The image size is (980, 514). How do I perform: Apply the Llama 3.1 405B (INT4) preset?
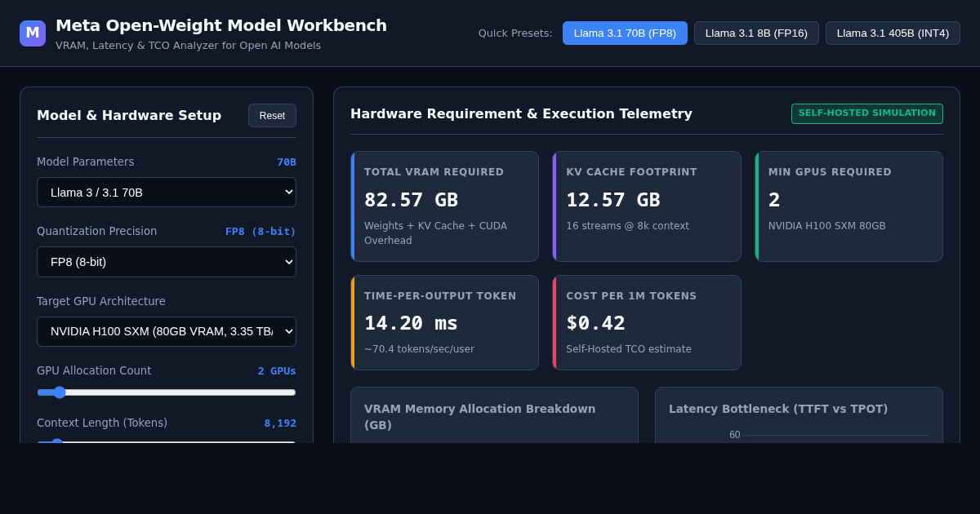tap(893, 33)
